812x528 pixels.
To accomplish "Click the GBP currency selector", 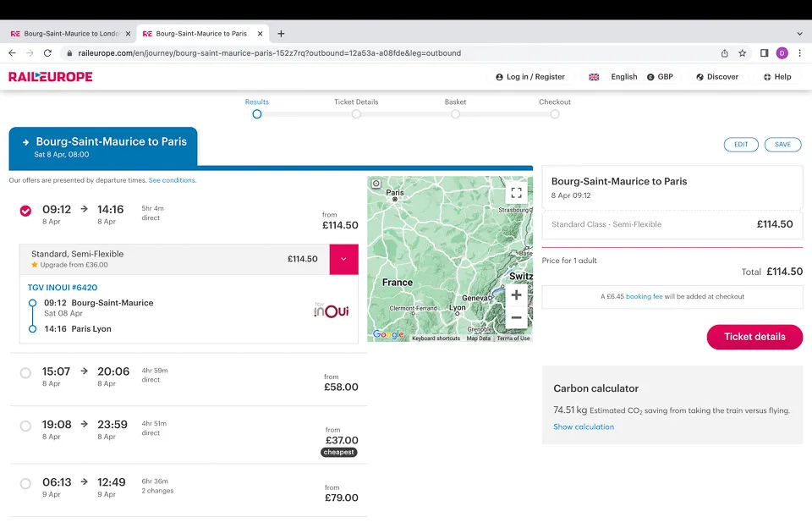I will click(661, 77).
